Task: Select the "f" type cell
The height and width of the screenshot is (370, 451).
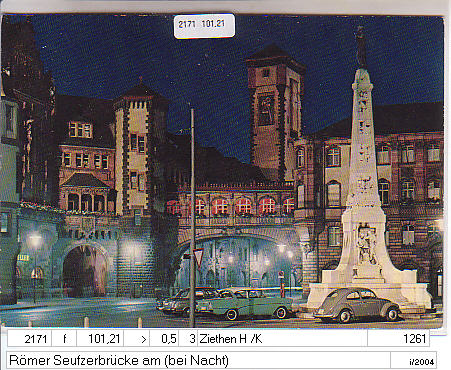Action: pyautogui.click(x=64, y=339)
